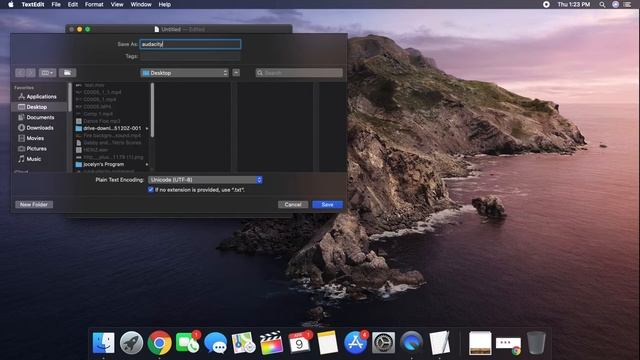The image size is (640, 360).
Task: Go forward in save dialog
Action: click(x=31, y=73)
